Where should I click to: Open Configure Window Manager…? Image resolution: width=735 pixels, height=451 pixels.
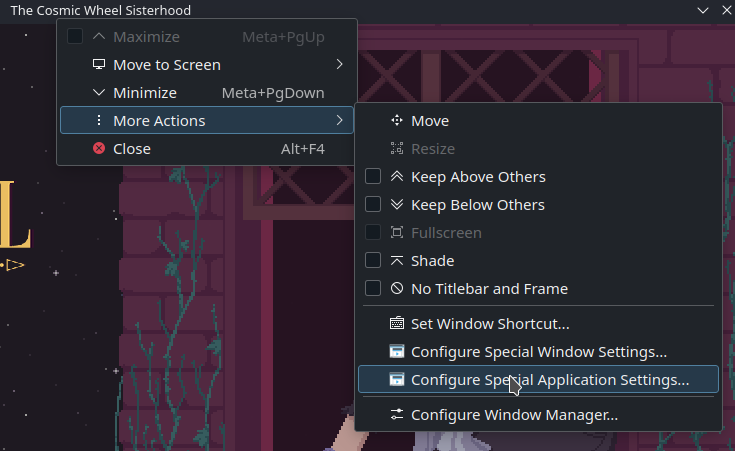538,414
